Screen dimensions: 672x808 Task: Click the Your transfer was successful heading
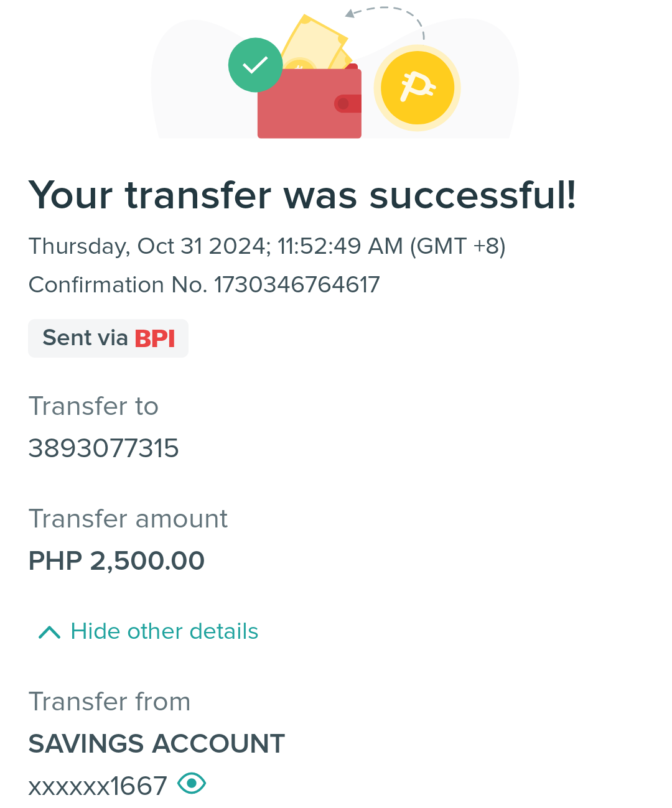(302, 195)
